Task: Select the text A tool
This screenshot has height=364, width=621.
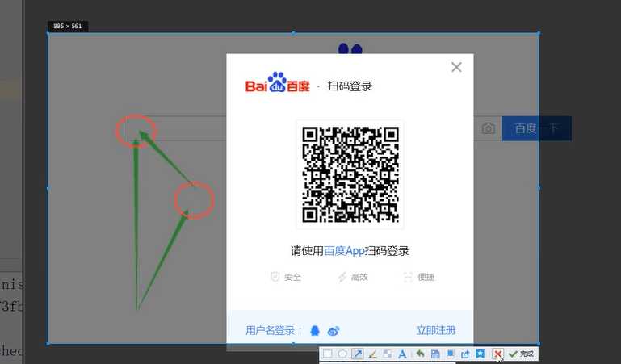Action: click(402, 354)
